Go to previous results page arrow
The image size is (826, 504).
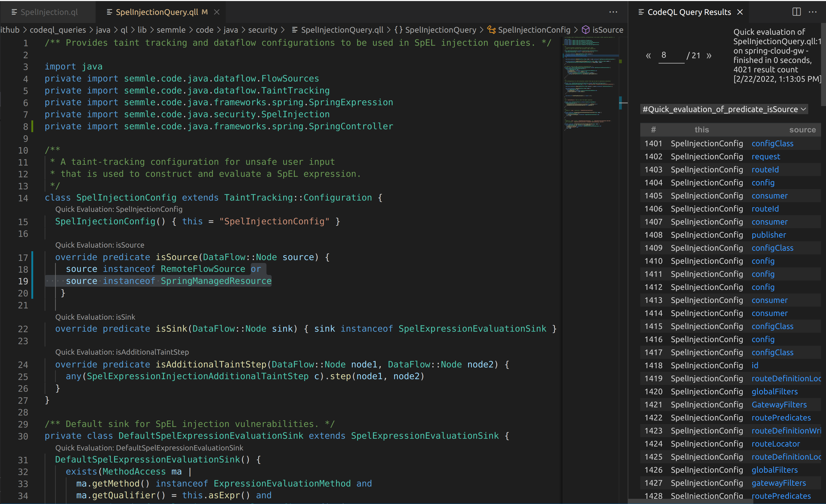(648, 56)
